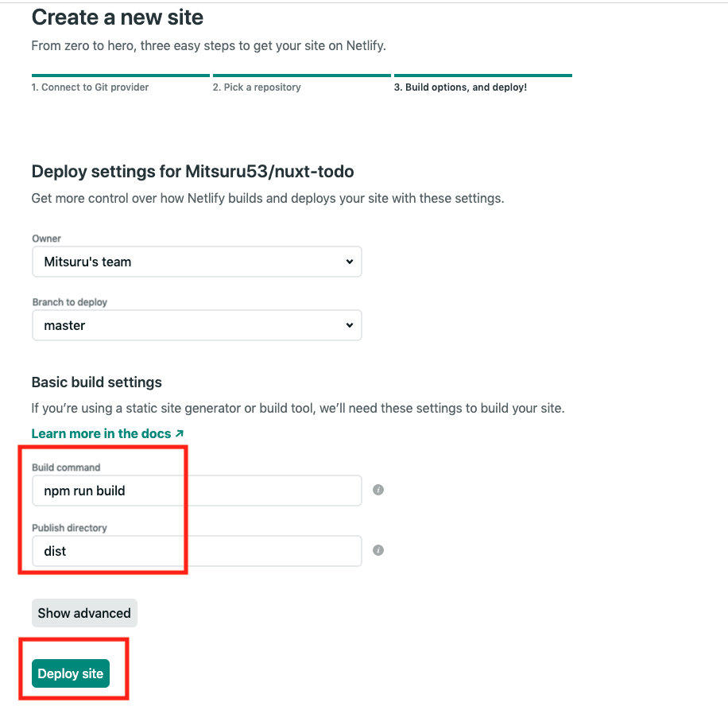Click info icon beside Build command field
Screen dimensions: 728x710
coord(378,490)
